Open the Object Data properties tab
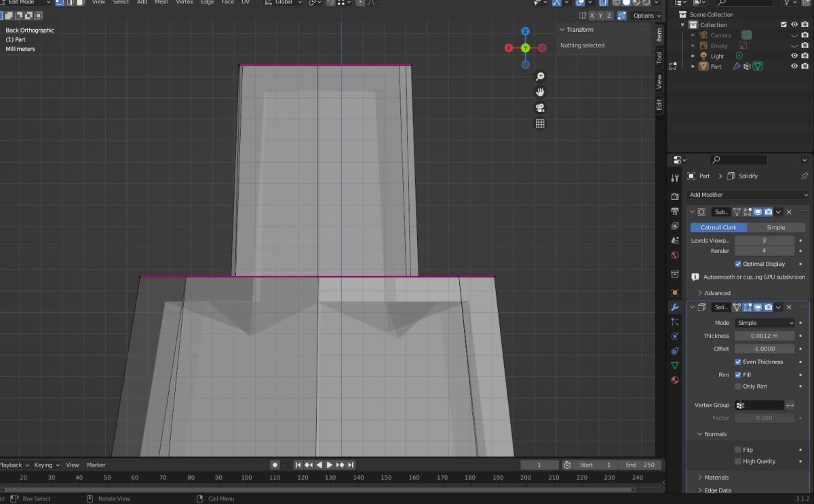The width and height of the screenshot is (814, 504). (674, 365)
